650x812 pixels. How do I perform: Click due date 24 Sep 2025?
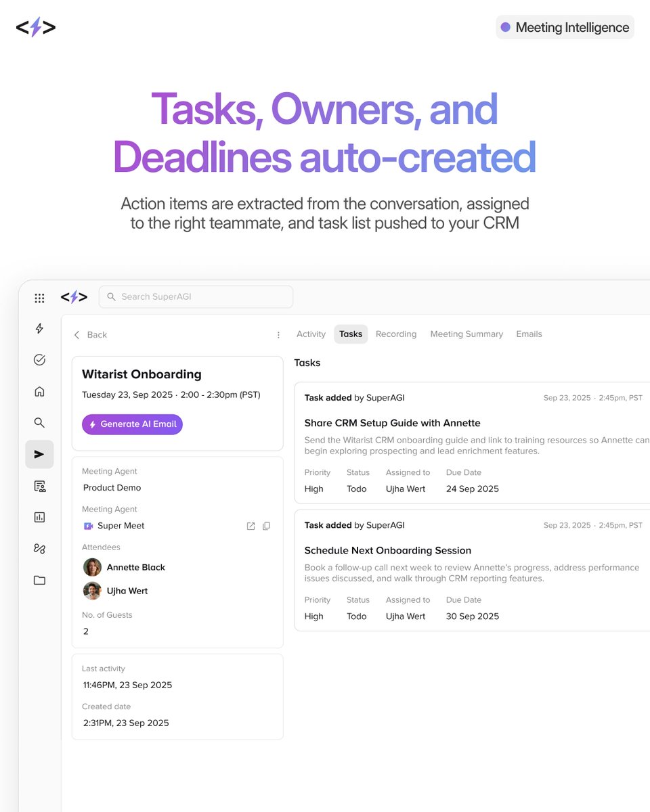pyautogui.click(x=472, y=489)
